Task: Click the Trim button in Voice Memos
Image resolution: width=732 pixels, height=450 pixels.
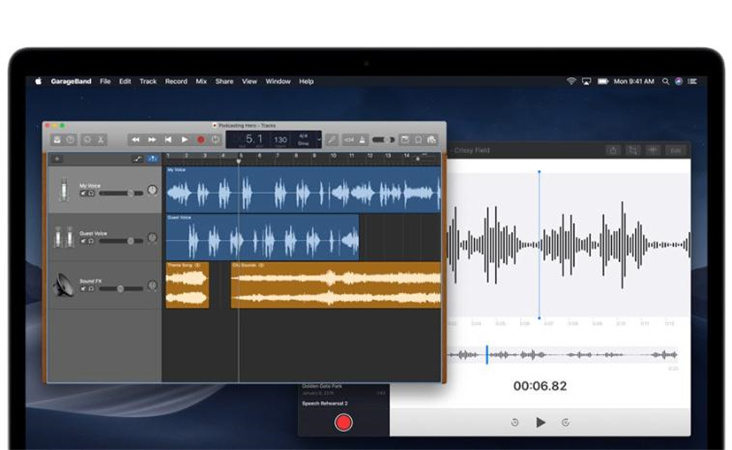Action: coord(633,150)
